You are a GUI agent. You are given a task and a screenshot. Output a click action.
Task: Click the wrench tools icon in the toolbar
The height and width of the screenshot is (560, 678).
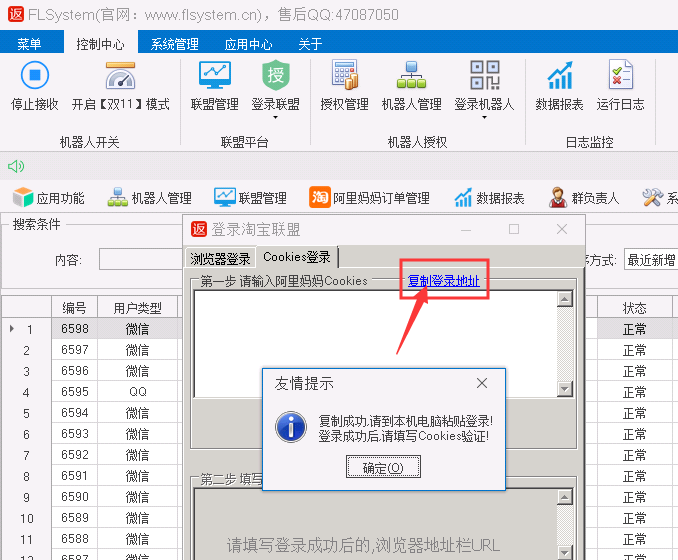point(652,198)
